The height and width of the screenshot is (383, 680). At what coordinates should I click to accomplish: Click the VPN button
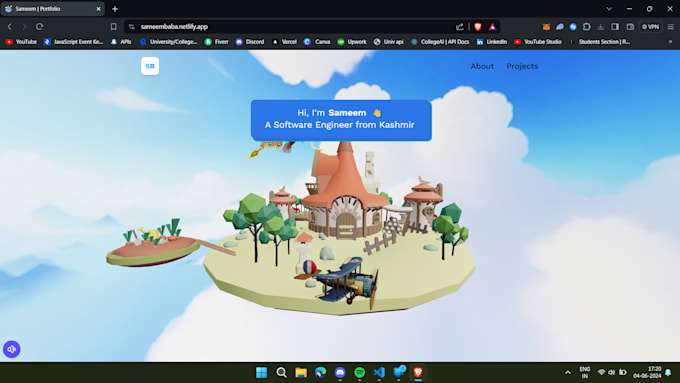(651, 26)
